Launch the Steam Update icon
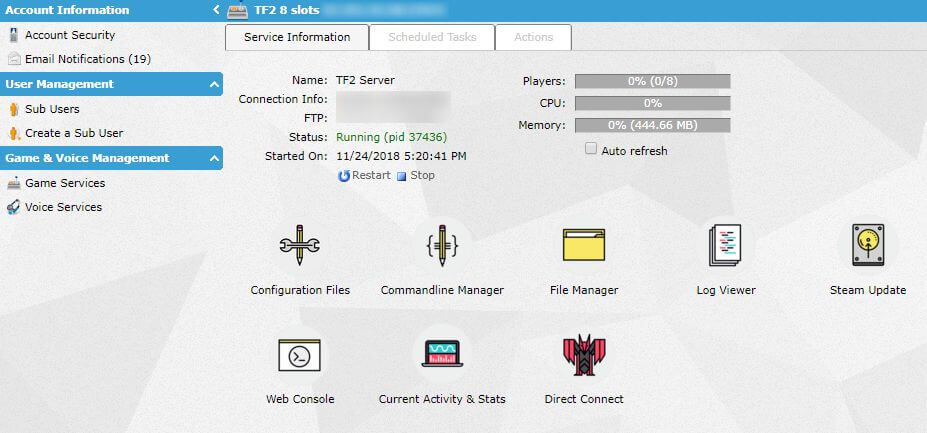 point(867,245)
